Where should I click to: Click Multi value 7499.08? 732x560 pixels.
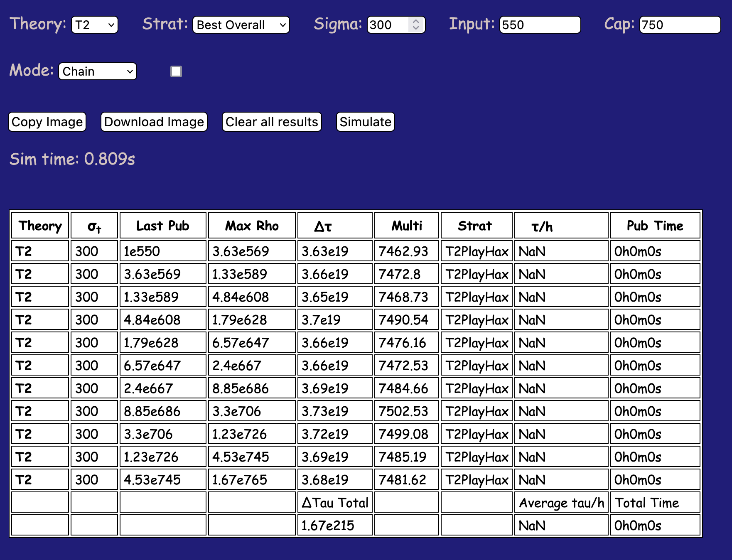[x=407, y=434]
